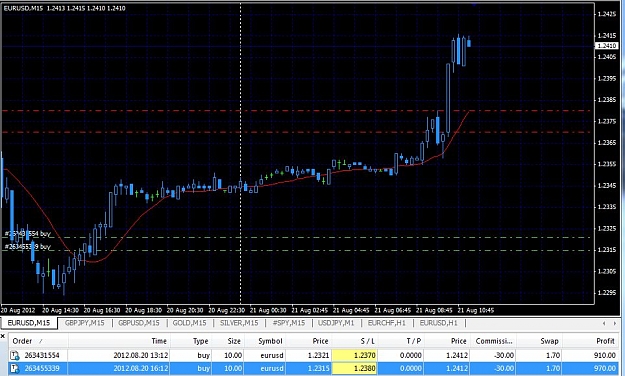
Task: Switch to the EURUSD,H1 chart tab
Action: (438, 323)
